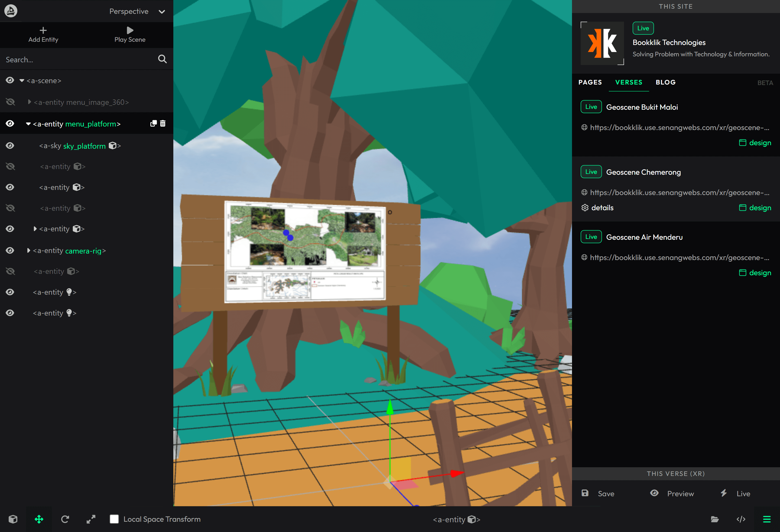Switch to the PAGES tab
The height and width of the screenshot is (532, 780).
590,82
